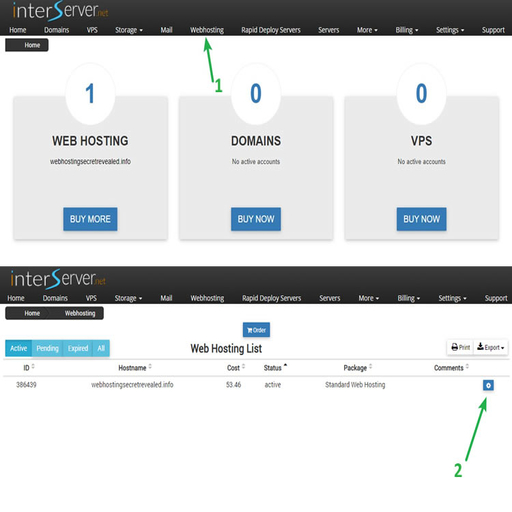Screen dimensions: 512x512
Task: Click the InterServer logo on the Home dashboard
Action: tap(60, 11)
